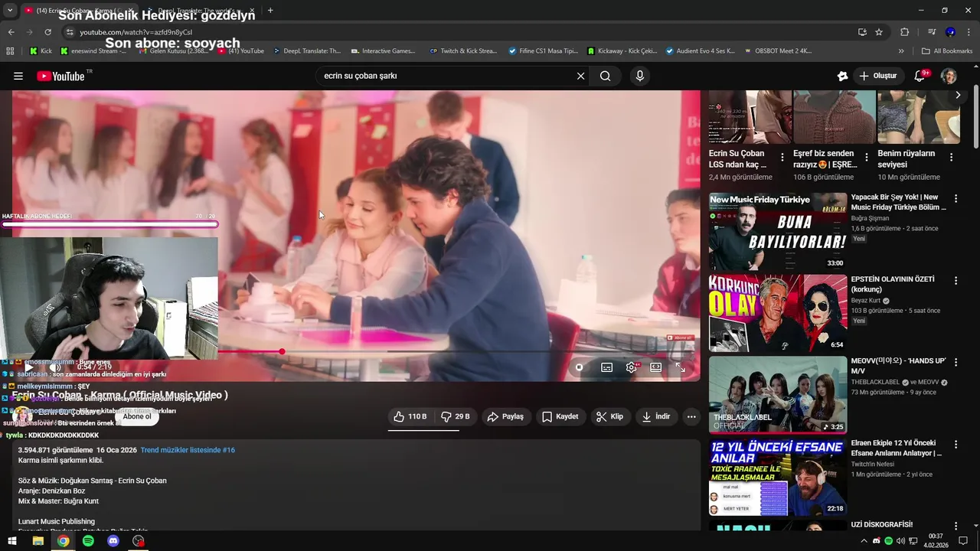980x551 pixels.
Task: Open options for Eşref biz senden short
Action: pyautogui.click(x=867, y=157)
